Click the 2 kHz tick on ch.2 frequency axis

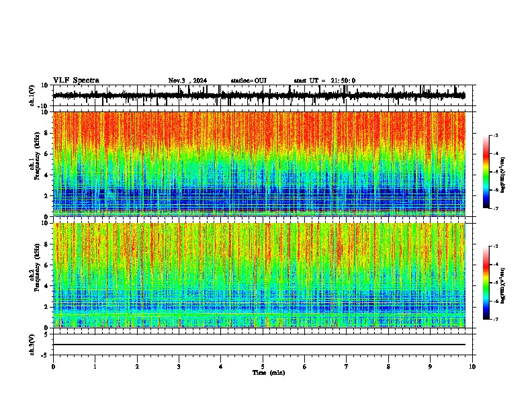point(46,307)
